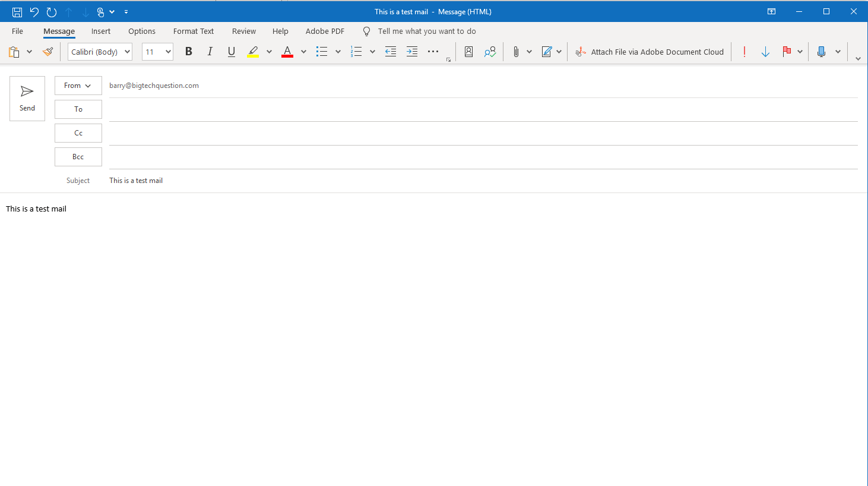Image resolution: width=868 pixels, height=486 pixels.
Task: Open the Format Text tab
Action: (193, 31)
